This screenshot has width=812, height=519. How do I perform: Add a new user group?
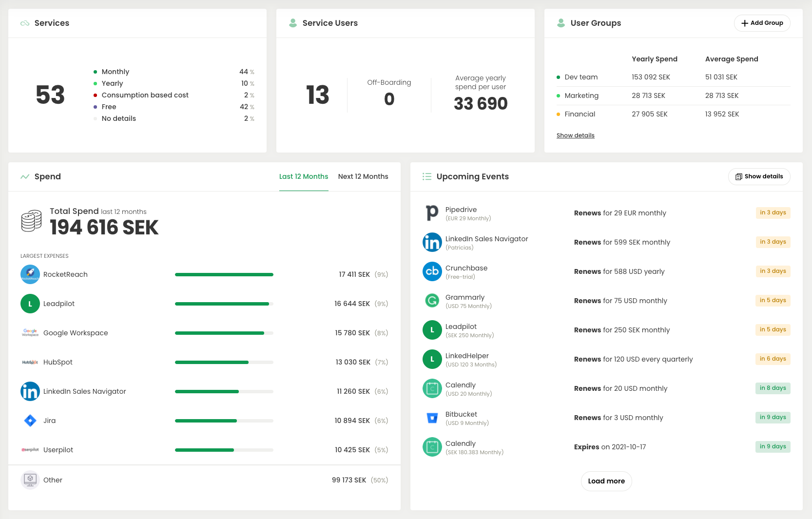[x=762, y=23]
